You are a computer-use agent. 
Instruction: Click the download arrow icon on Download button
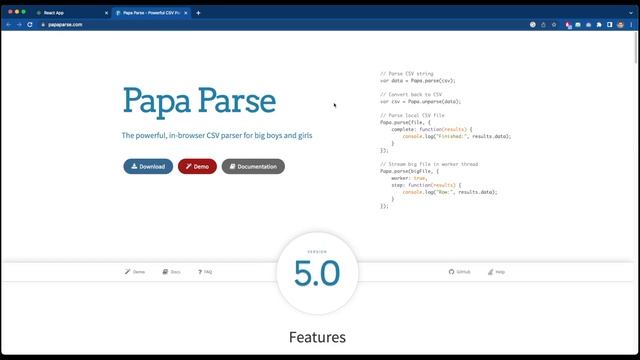click(x=134, y=166)
